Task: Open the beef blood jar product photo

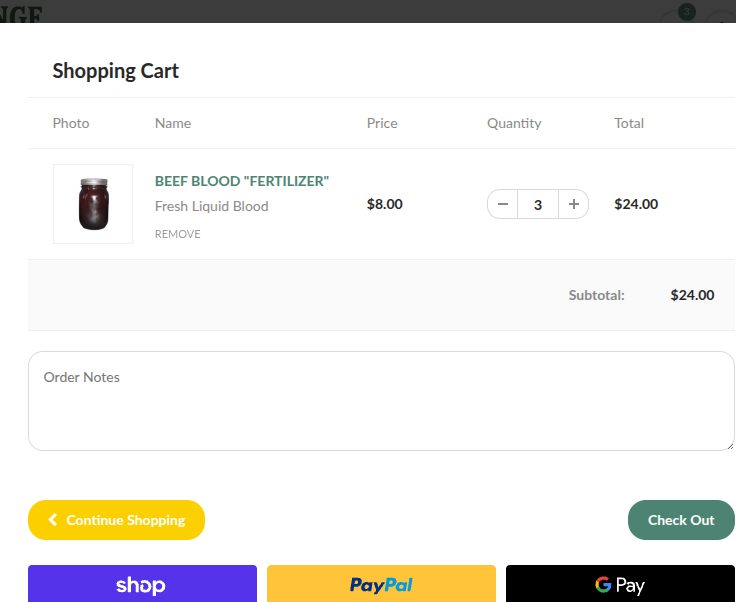Action: 93,204
